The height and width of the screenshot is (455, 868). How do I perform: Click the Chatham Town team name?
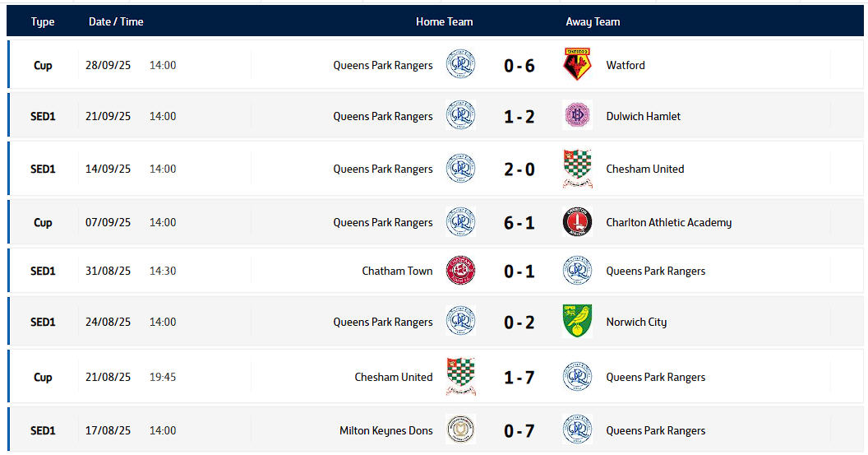point(397,271)
